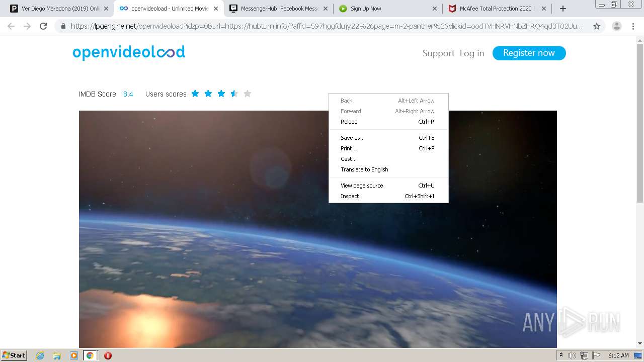This screenshot has height=362, width=644.
Task: Close the Ver Diego Maradona tab
Action: pos(106,9)
